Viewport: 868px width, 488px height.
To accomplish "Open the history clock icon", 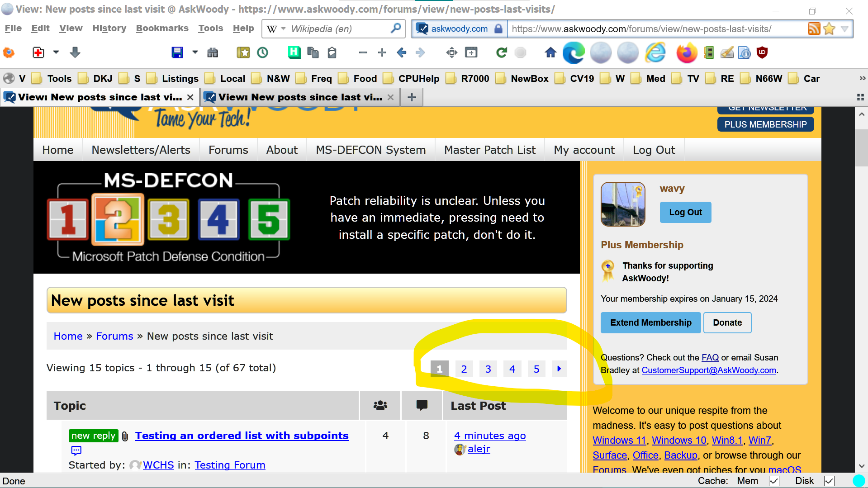I will 262,52.
